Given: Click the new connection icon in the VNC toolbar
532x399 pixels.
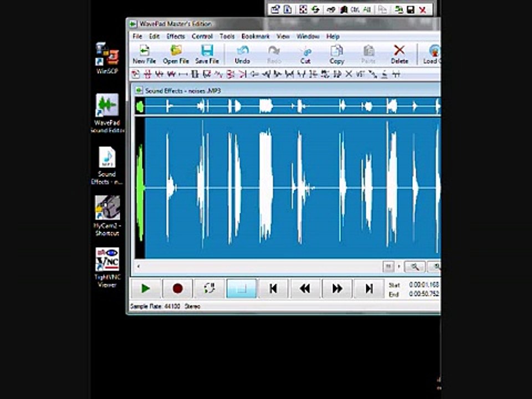Looking at the screenshot, I should pyautogui.click(x=398, y=9).
